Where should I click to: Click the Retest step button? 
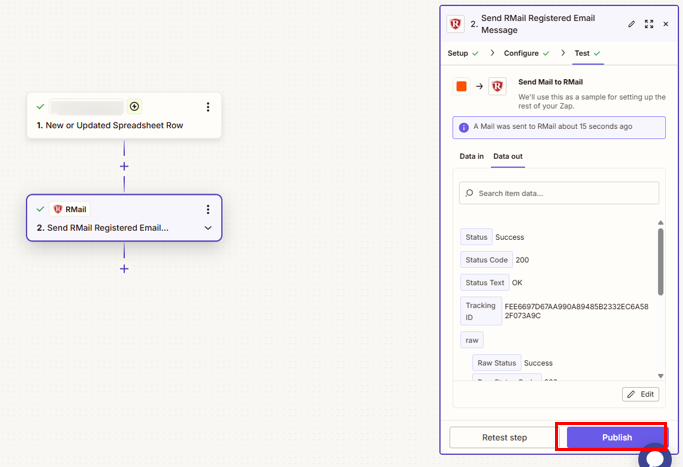coord(504,437)
